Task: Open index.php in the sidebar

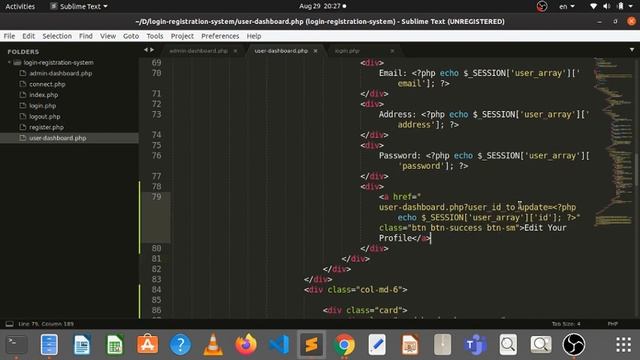Action: click(43, 95)
